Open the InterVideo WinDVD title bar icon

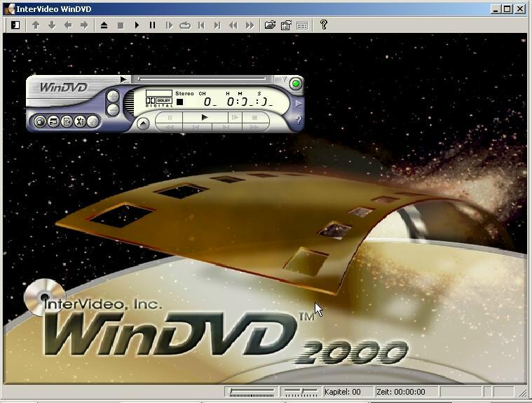tap(9, 9)
